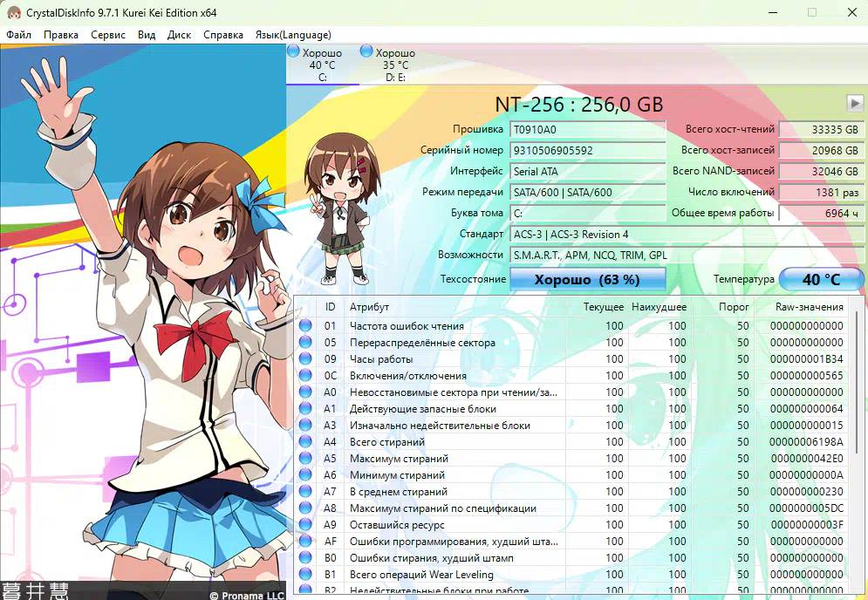This screenshot has height=600, width=868.
Task: Click the 6964 ч total work time value
Action: coord(821,213)
